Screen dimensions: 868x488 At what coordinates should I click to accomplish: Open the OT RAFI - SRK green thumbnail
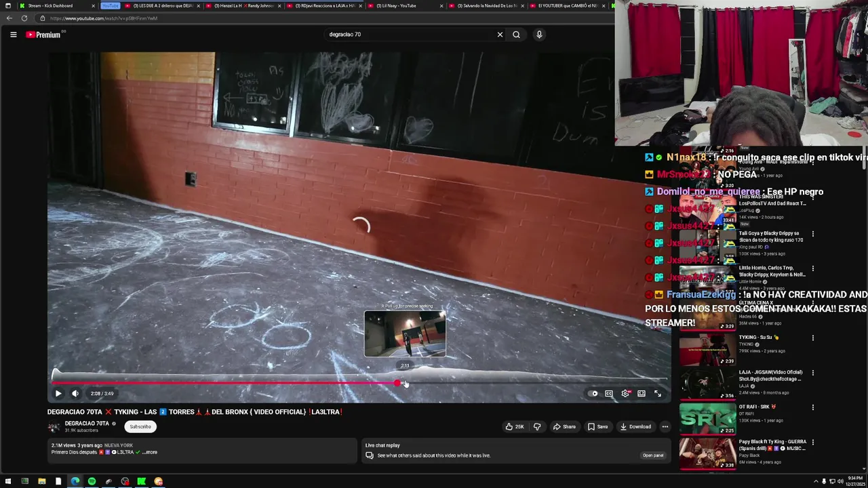click(x=707, y=419)
